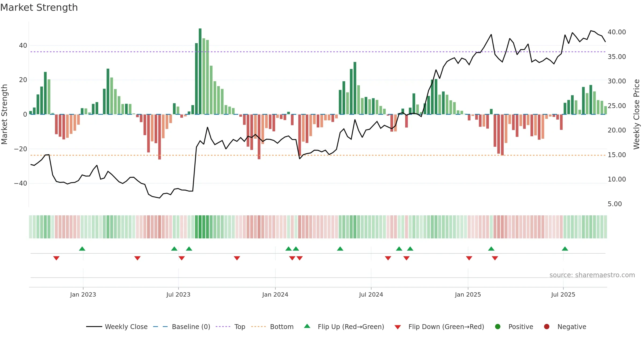Select the Jul 2024 axis label
Image resolution: width=644 pixels, height=362 pixels.
(371, 295)
